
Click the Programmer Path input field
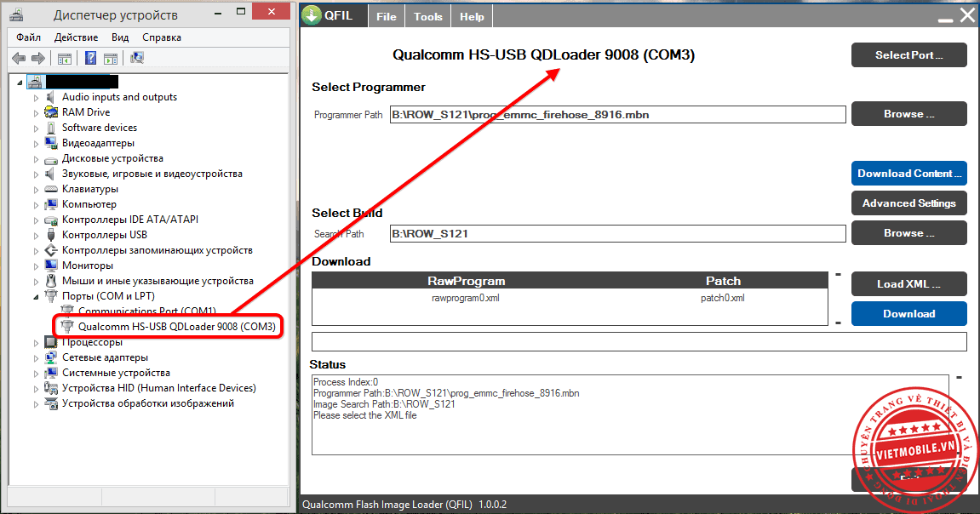pos(613,114)
